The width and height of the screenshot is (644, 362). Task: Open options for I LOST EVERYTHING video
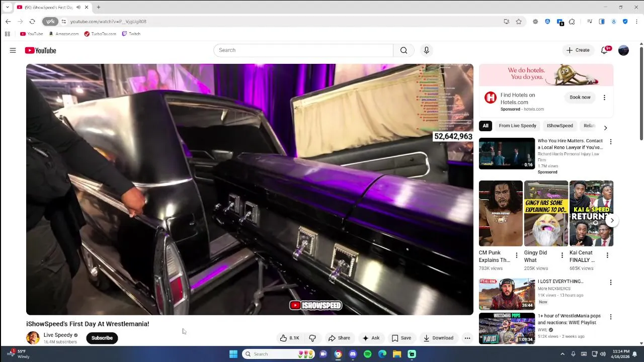point(611,283)
